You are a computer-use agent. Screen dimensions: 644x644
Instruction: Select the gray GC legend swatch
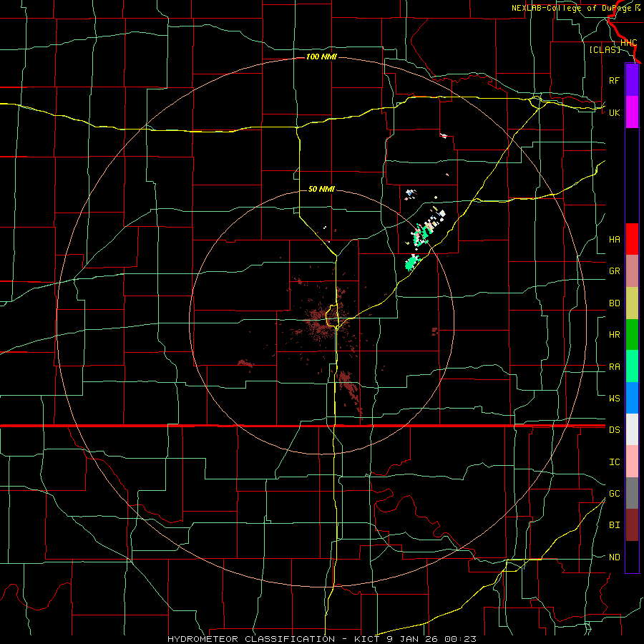pos(632,493)
